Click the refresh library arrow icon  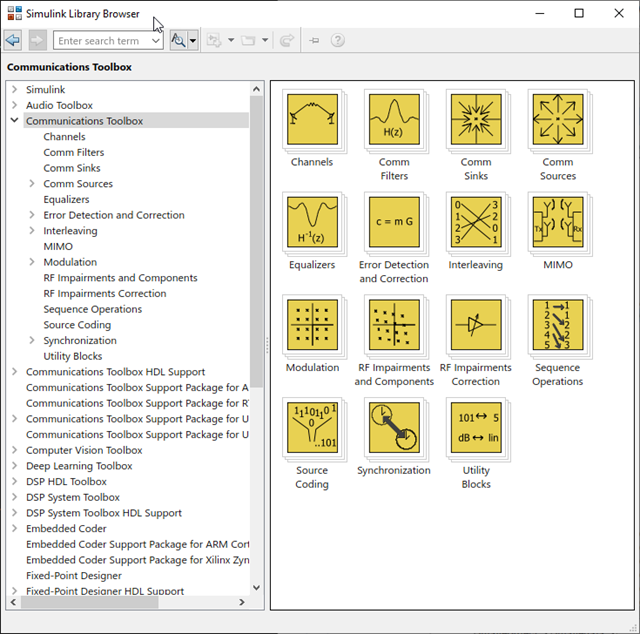[287, 40]
